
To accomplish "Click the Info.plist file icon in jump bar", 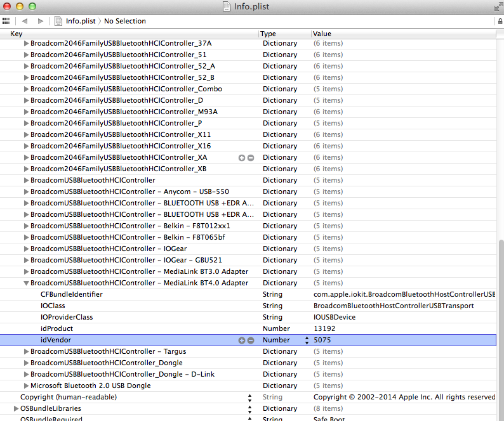I will (x=58, y=21).
